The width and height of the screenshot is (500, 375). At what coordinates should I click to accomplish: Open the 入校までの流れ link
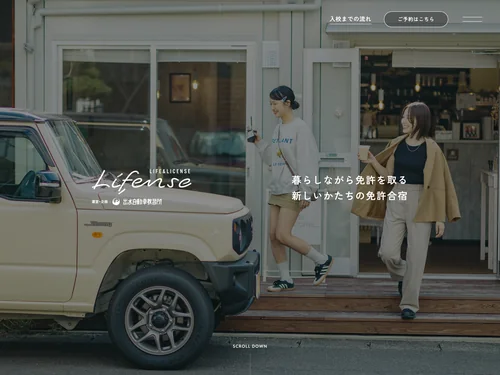click(x=350, y=19)
